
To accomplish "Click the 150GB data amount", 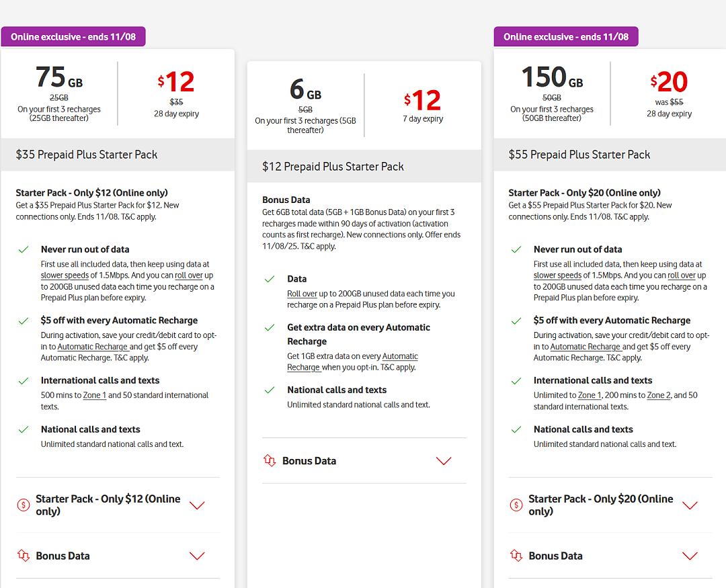I will pos(552,77).
